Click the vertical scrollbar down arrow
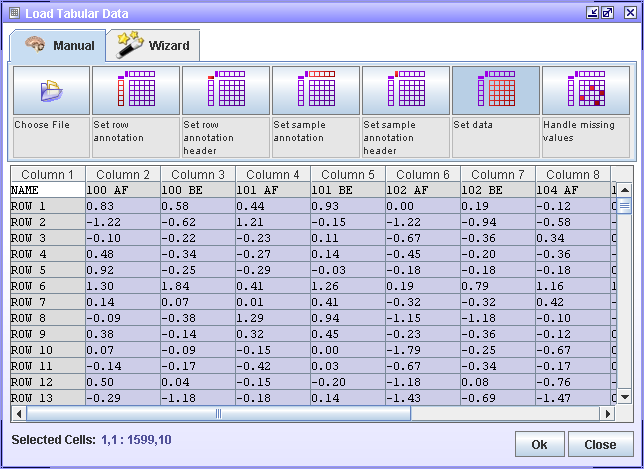644x469 pixels. click(x=624, y=397)
